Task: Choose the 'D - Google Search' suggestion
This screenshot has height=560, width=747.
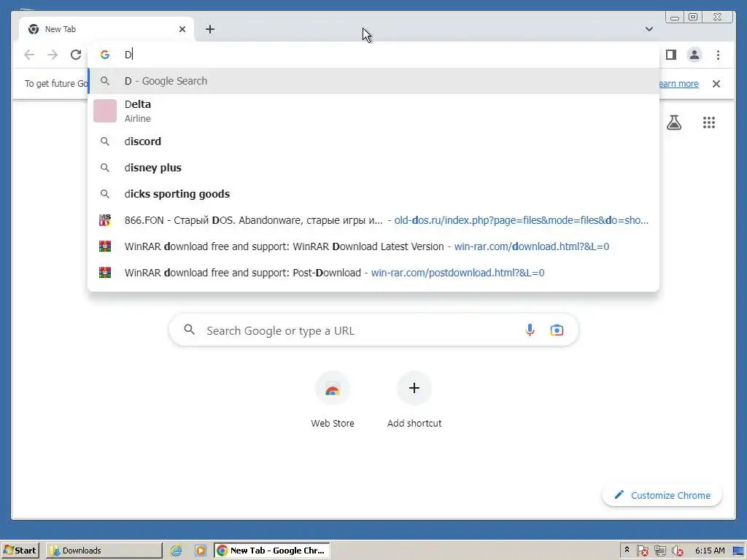Action: [373, 81]
